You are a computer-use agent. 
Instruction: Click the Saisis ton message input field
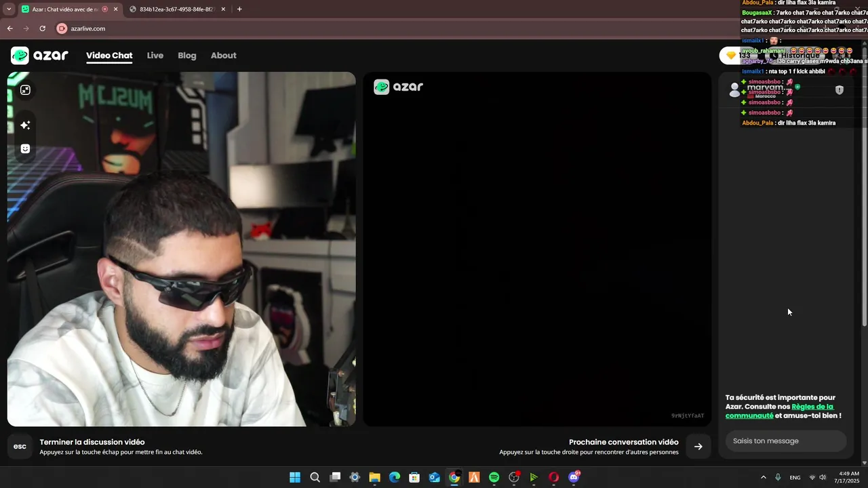pyautogui.click(x=786, y=441)
